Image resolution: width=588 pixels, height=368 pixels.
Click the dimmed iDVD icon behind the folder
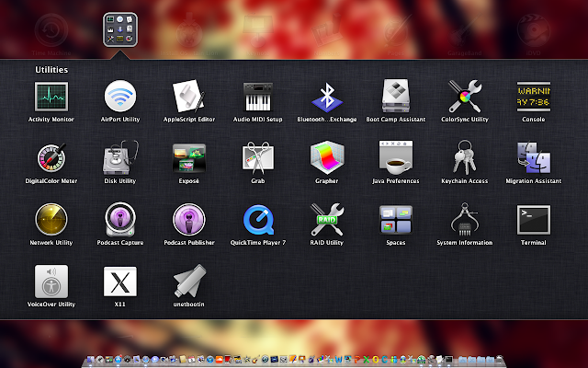tap(533, 30)
